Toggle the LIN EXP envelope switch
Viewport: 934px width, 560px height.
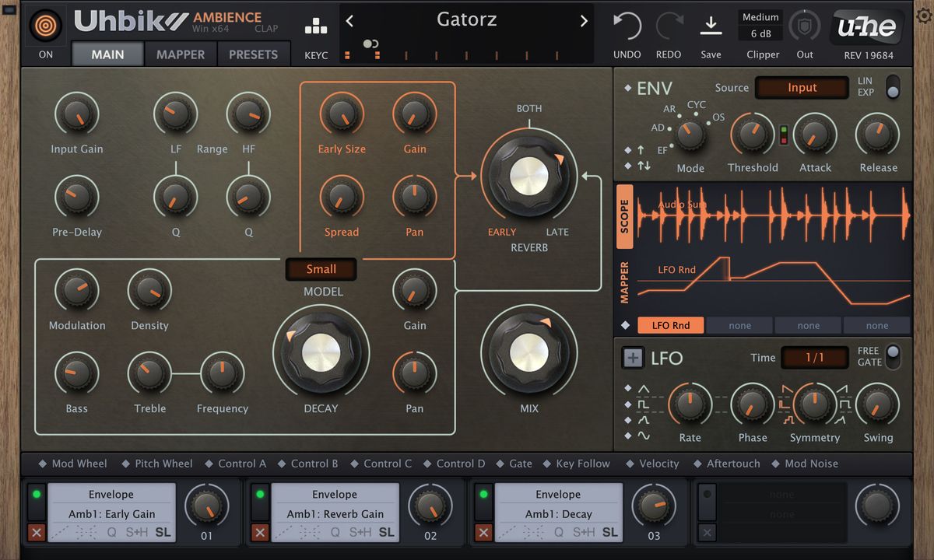pos(893,86)
